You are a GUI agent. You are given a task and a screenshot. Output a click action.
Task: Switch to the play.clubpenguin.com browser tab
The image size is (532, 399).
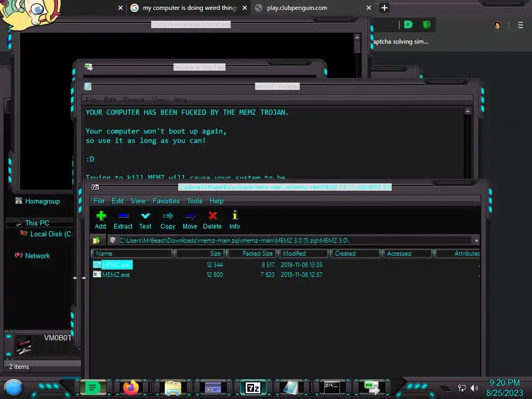click(x=297, y=8)
